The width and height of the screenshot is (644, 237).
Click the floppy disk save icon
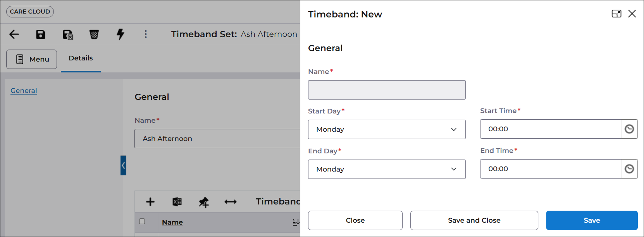[x=41, y=34]
